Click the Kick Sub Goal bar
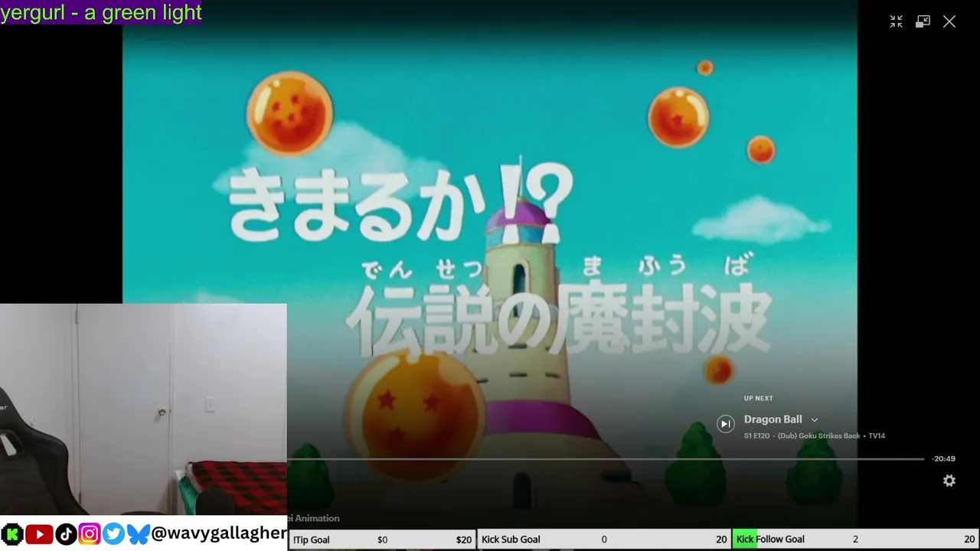Viewport: 980px width, 551px height. tap(604, 540)
